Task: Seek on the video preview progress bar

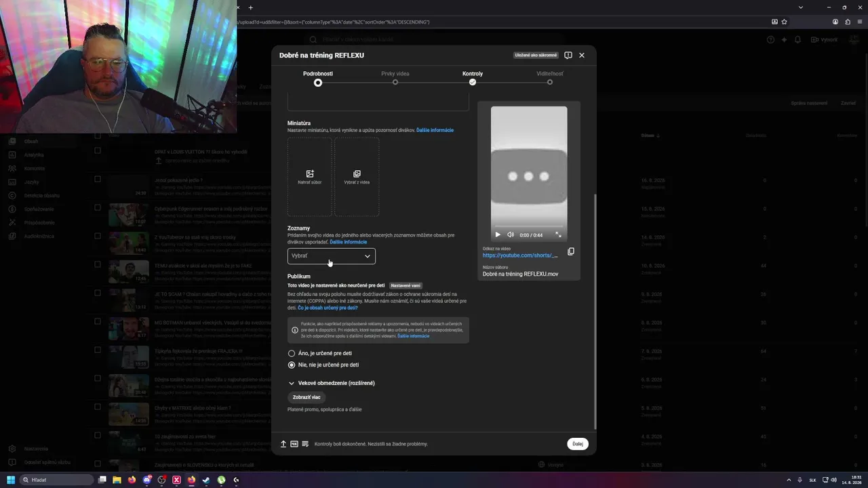Action: [529, 226]
